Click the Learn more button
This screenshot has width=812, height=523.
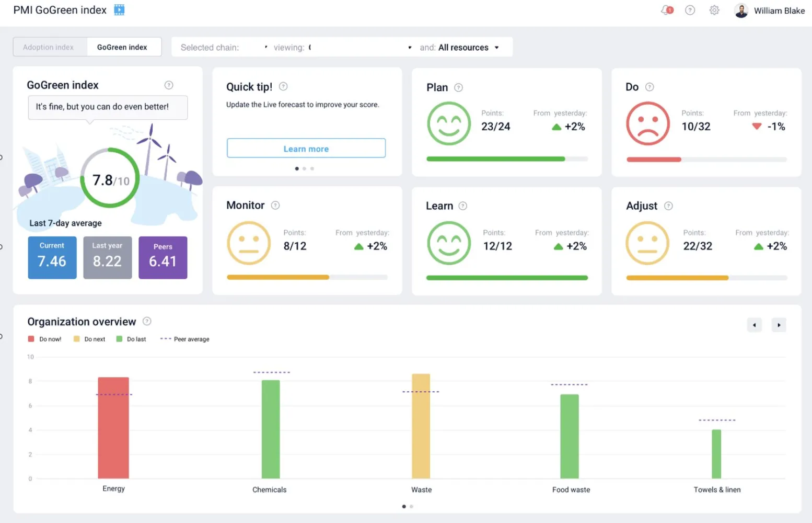[306, 149]
